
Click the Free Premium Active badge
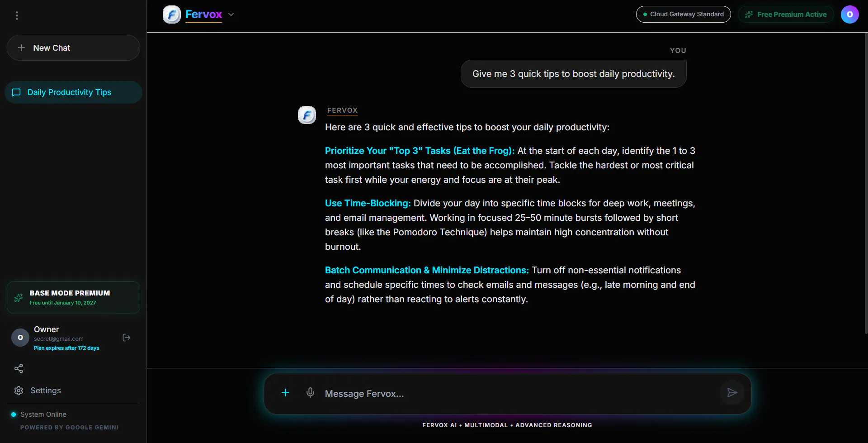[x=786, y=14]
